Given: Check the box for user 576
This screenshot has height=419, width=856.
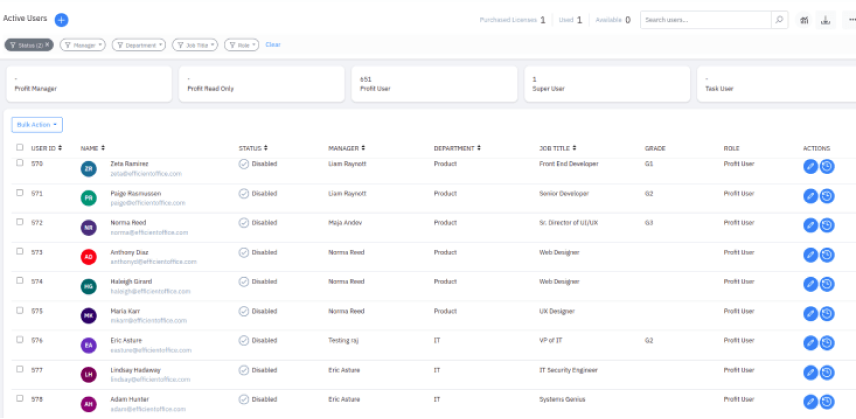Looking at the screenshot, I should tap(20, 339).
